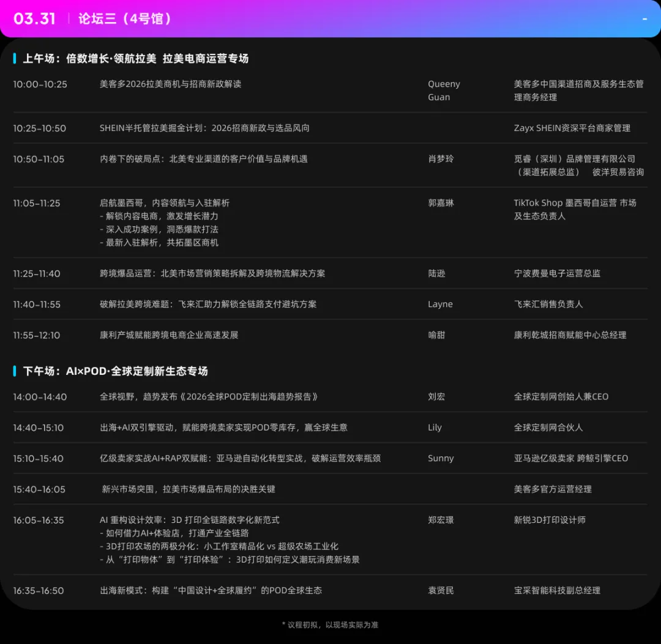This screenshot has height=644, width=661.
Task: Click speaker name 喻甜
Action: click(x=437, y=335)
